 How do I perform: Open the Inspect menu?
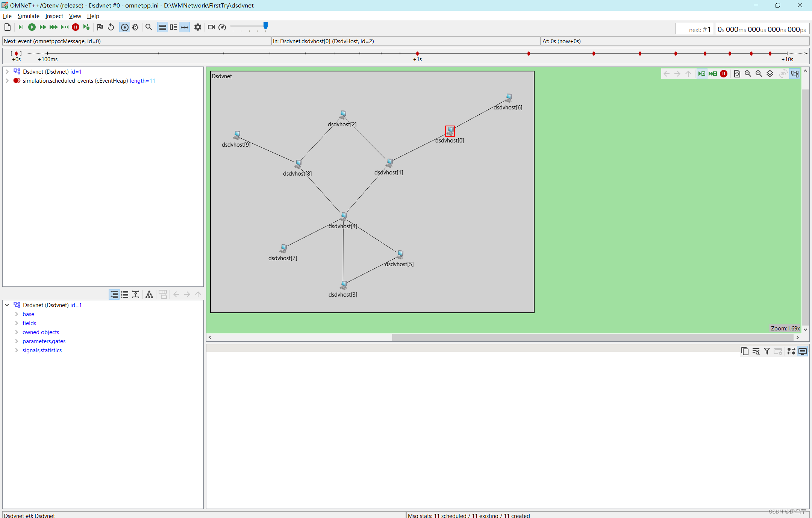pos(54,16)
